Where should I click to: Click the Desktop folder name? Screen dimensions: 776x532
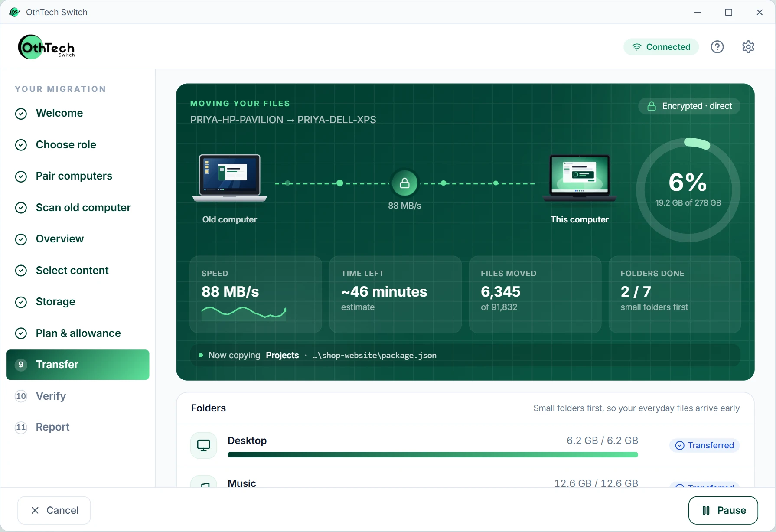pos(247,441)
